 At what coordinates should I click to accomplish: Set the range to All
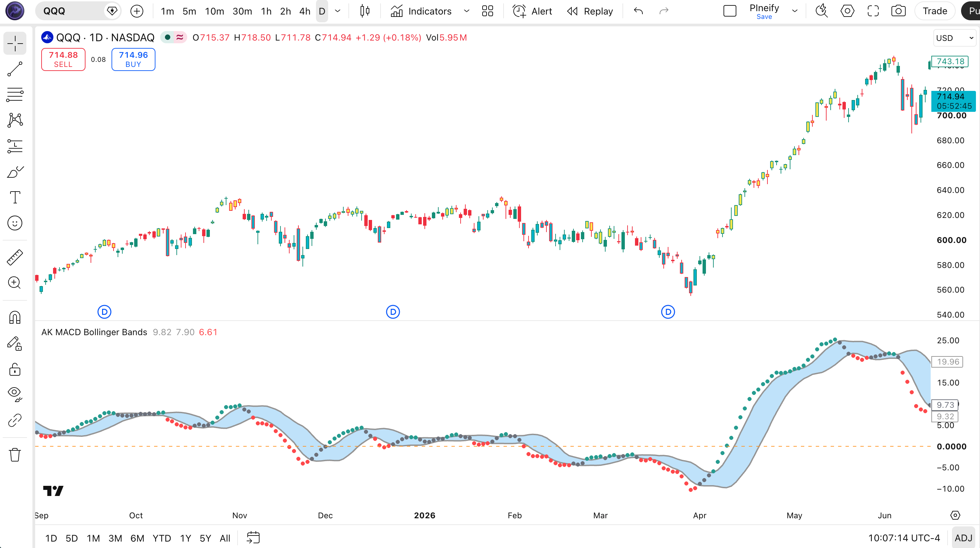point(225,538)
